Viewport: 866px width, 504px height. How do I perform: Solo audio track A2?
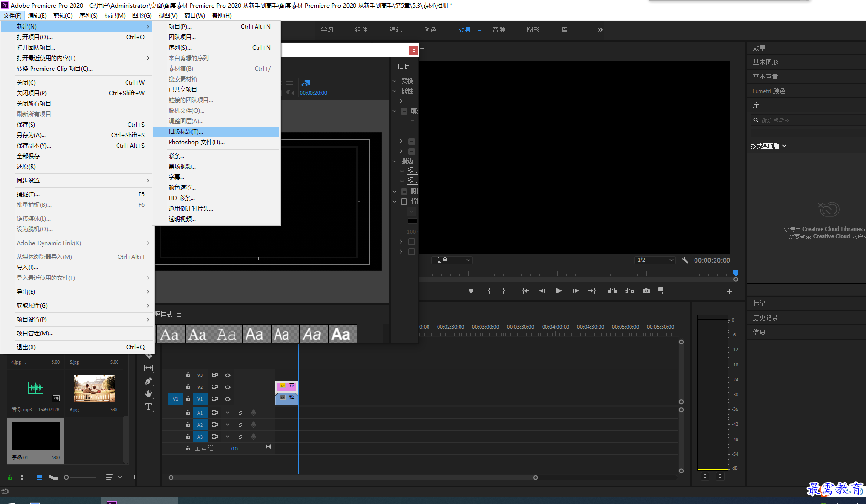point(240,425)
